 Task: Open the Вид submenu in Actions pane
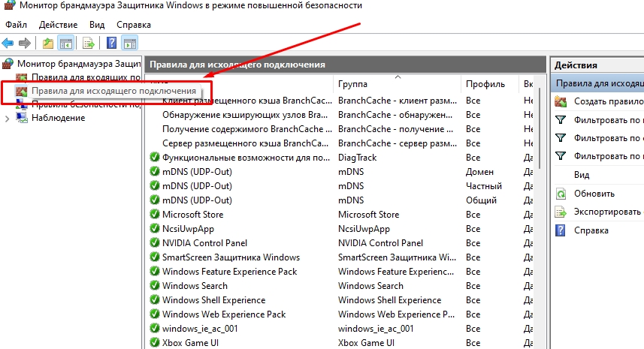pos(582,175)
